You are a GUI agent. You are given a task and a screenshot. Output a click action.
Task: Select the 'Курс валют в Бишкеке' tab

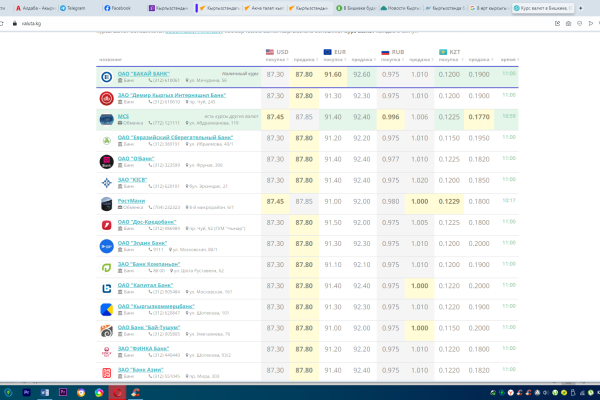click(x=543, y=8)
